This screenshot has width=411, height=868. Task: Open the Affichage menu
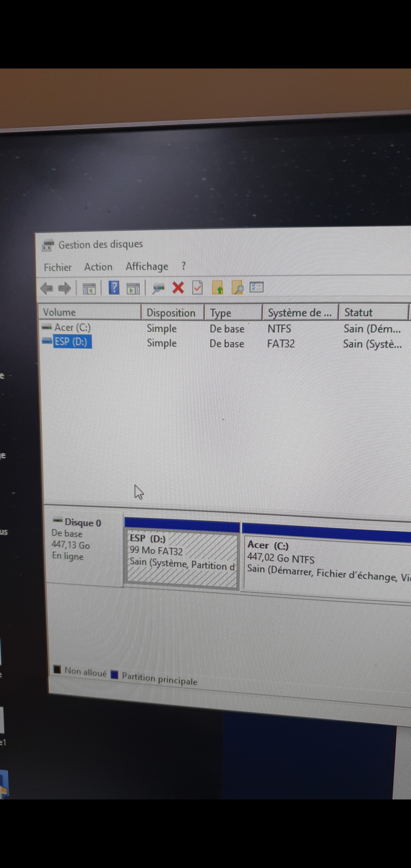tap(147, 266)
